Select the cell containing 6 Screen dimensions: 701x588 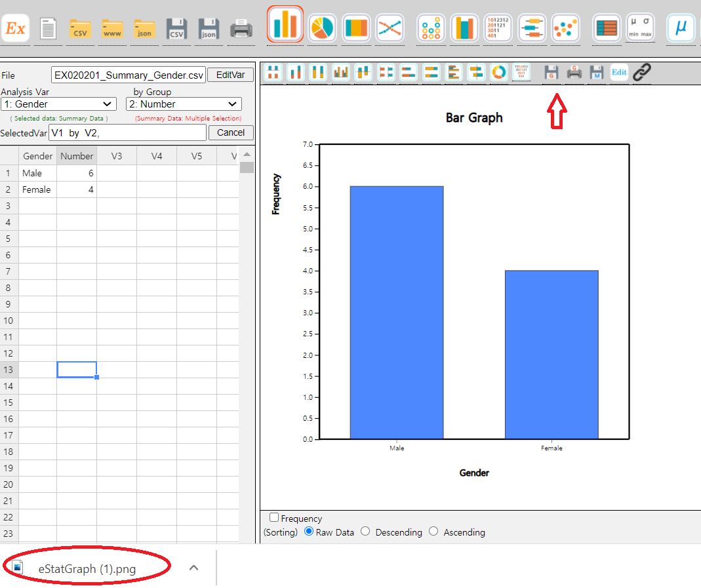pyautogui.click(x=77, y=173)
